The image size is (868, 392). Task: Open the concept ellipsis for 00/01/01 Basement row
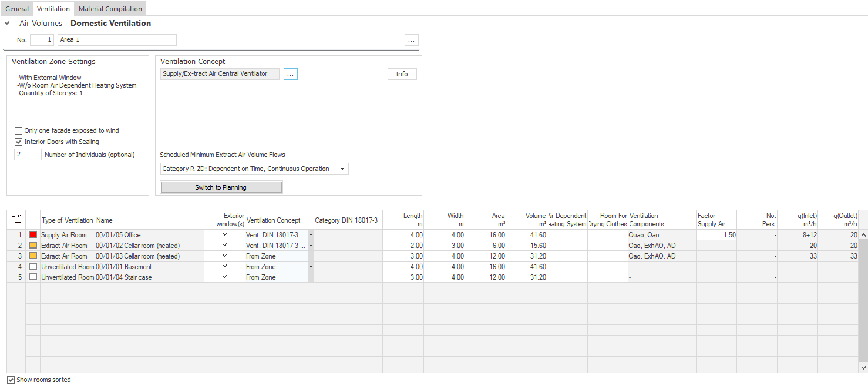(311, 267)
